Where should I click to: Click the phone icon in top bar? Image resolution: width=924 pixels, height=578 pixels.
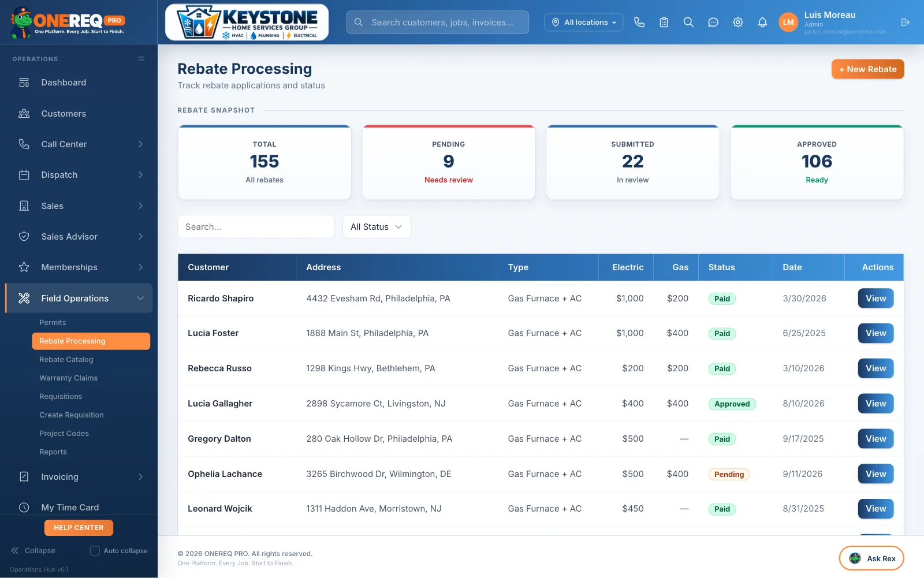coord(639,23)
